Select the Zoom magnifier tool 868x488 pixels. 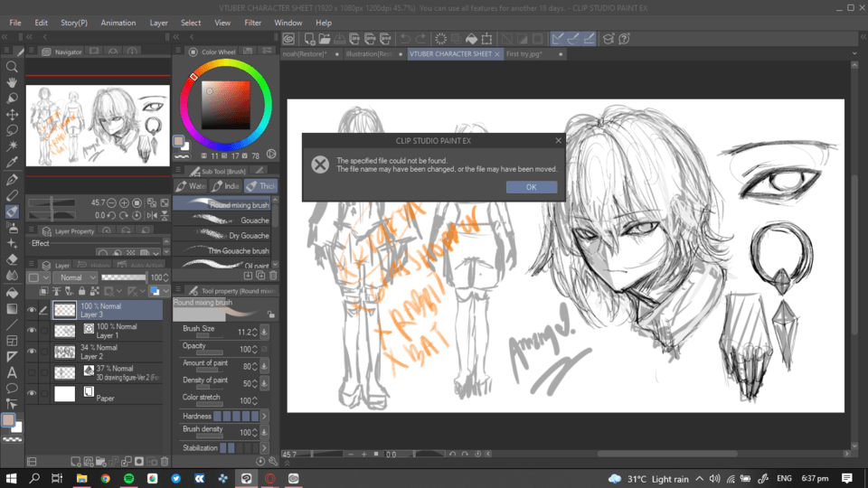(x=13, y=67)
